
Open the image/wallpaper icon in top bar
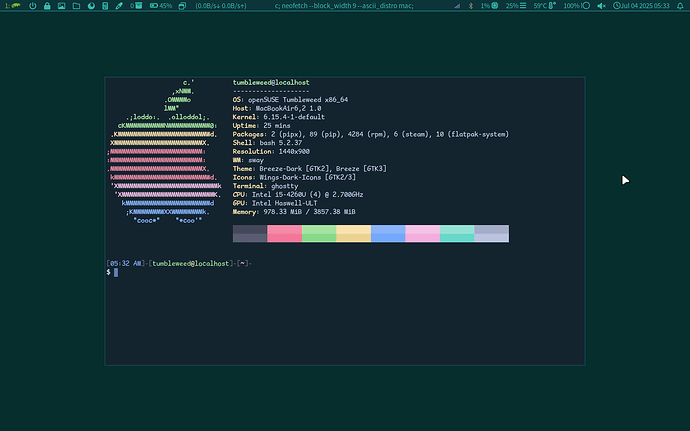click(x=62, y=6)
